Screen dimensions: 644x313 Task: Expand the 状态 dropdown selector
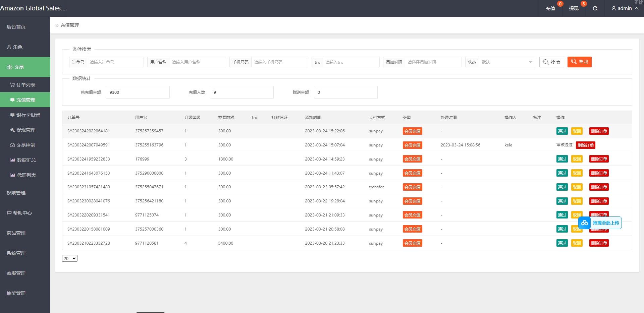click(507, 62)
